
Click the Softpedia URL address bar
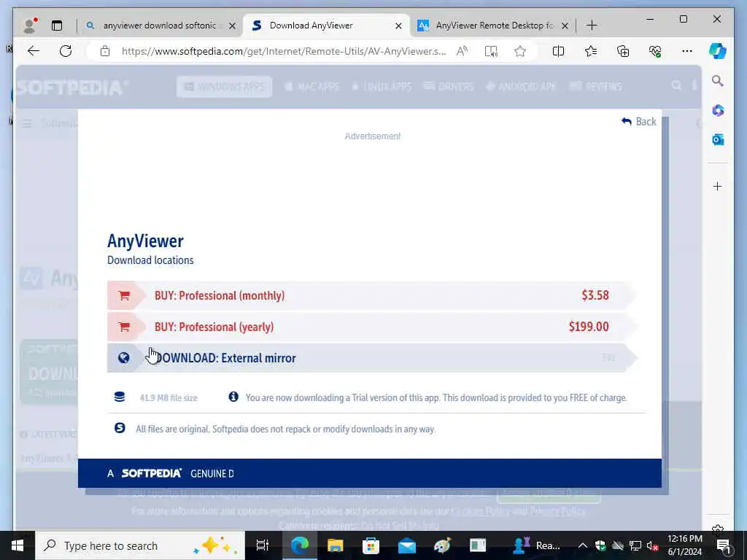(284, 51)
